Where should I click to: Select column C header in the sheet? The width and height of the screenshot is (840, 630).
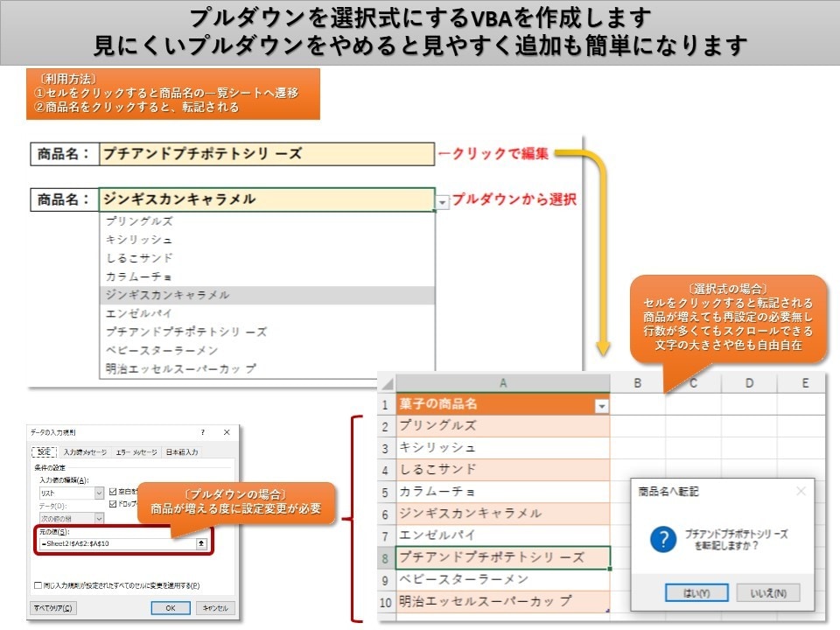coord(693,383)
